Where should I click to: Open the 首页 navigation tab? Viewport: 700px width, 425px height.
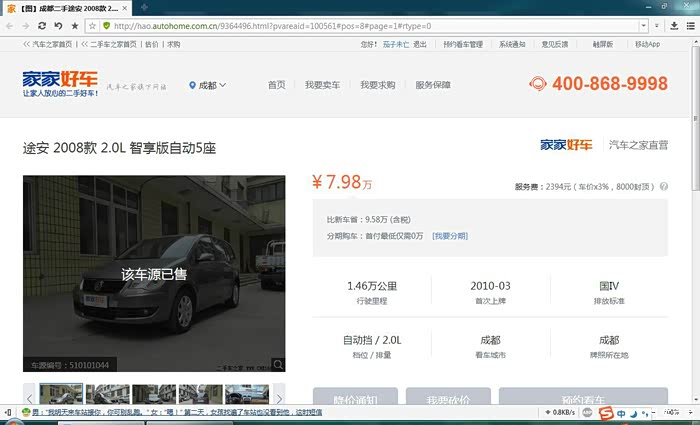coord(277,85)
